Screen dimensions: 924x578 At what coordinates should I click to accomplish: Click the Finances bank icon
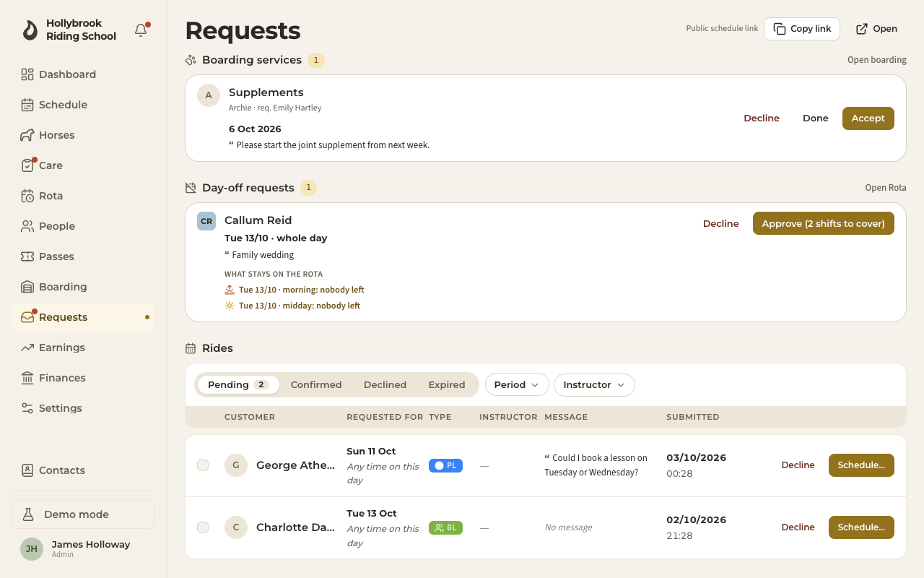pos(27,378)
